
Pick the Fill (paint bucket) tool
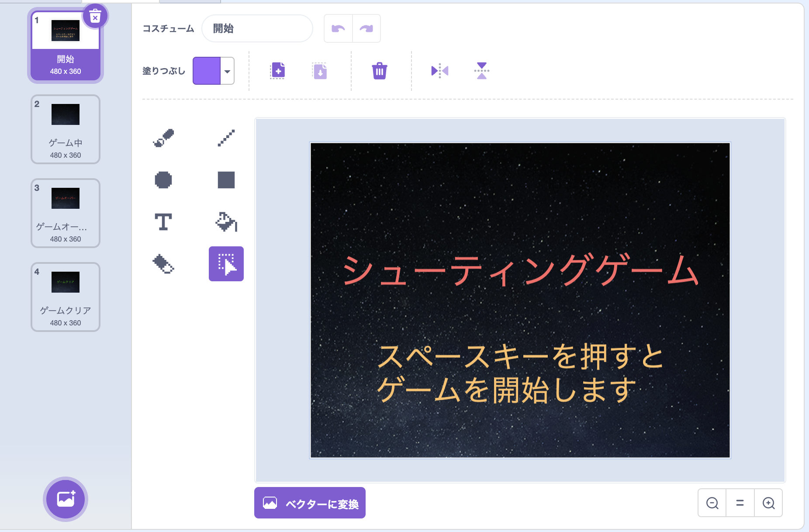pyautogui.click(x=226, y=221)
